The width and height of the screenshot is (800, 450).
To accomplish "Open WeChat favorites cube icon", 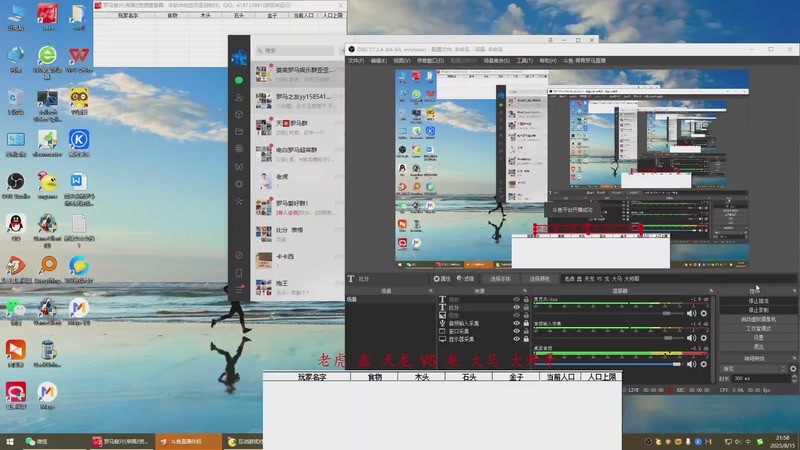I will point(239,114).
